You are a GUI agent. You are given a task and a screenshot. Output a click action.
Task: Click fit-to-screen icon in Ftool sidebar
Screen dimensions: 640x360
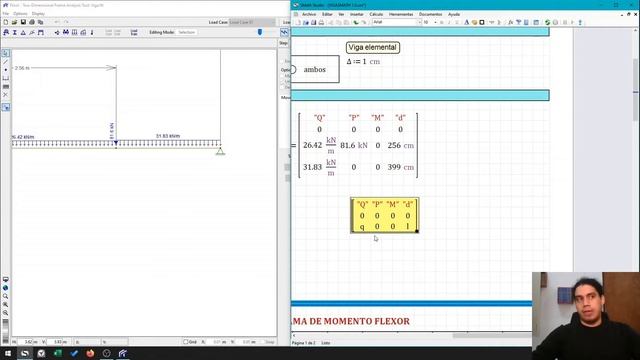click(x=5, y=280)
